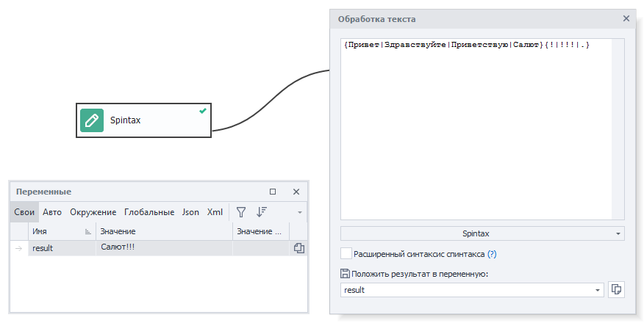The image size is (644, 323).
Task: Enable Расширенный синтаксис спинтакса checkbox
Action: click(x=346, y=254)
